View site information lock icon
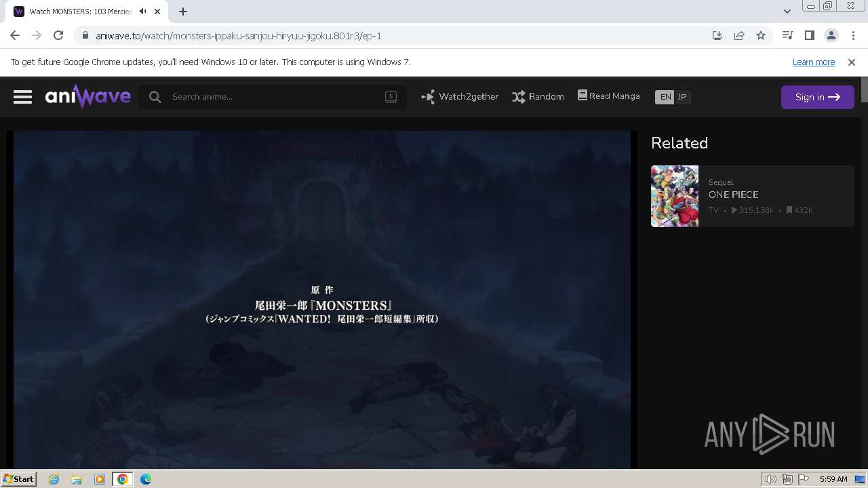 [x=85, y=35]
